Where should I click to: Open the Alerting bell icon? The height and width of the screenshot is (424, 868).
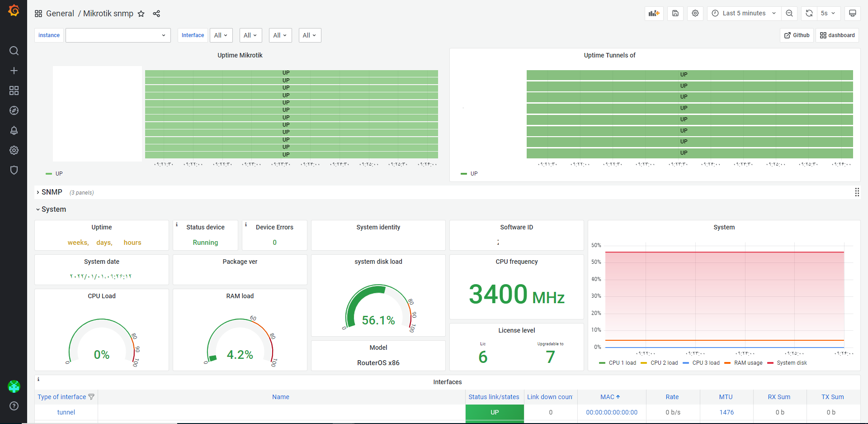tap(14, 130)
